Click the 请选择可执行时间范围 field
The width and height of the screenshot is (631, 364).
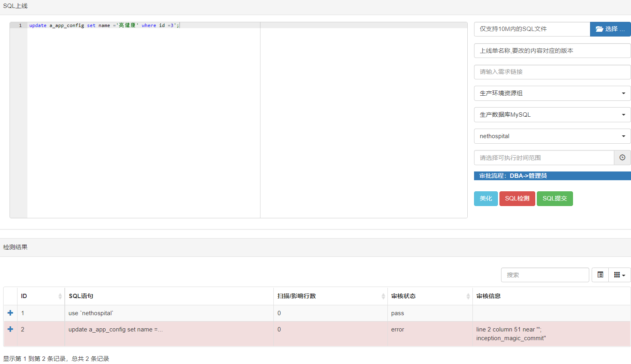click(544, 158)
